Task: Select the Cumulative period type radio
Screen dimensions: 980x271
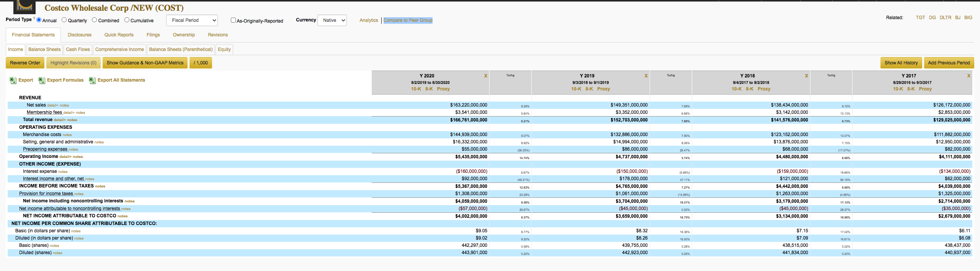Action: [x=127, y=20]
